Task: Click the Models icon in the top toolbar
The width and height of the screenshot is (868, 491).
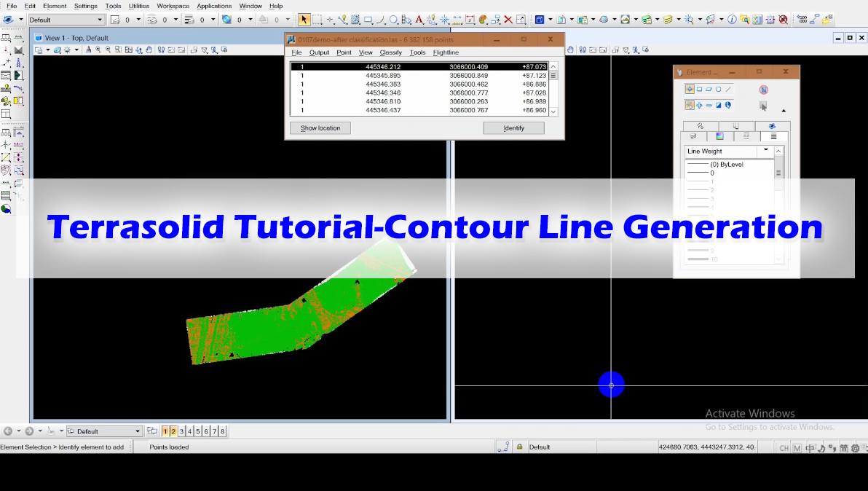Action: pyautogui.click(x=561, y=20)
